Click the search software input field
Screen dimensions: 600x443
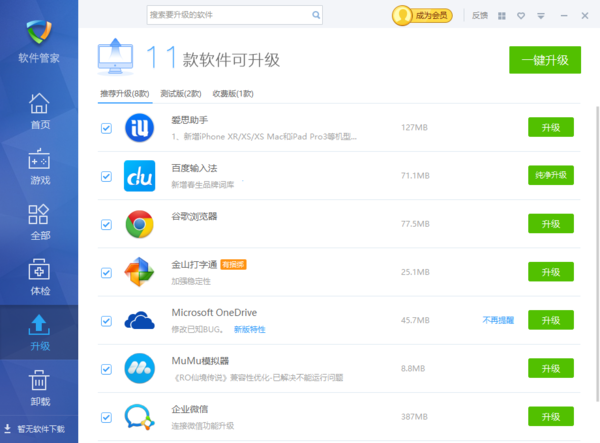tap(235, 15)
